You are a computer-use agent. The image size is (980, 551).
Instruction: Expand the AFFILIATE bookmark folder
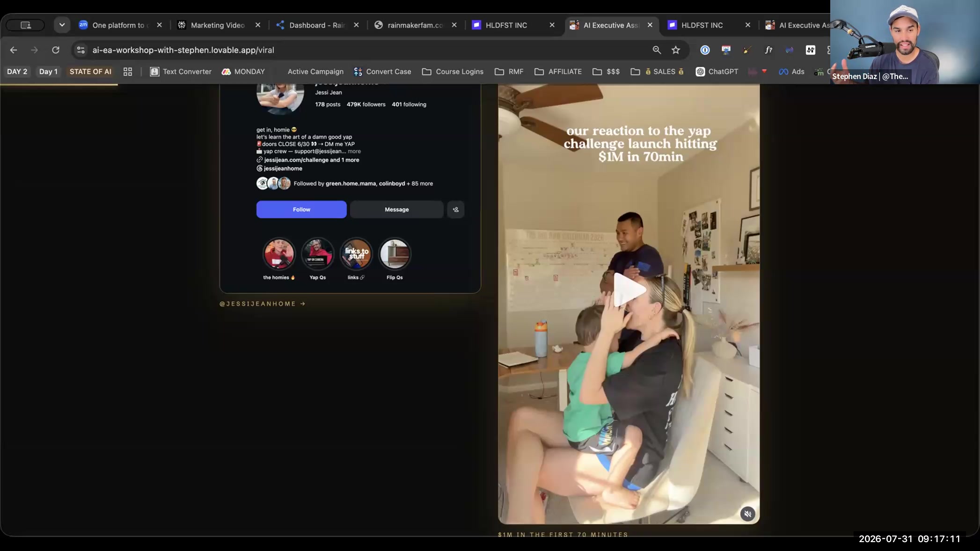[558, 72]
